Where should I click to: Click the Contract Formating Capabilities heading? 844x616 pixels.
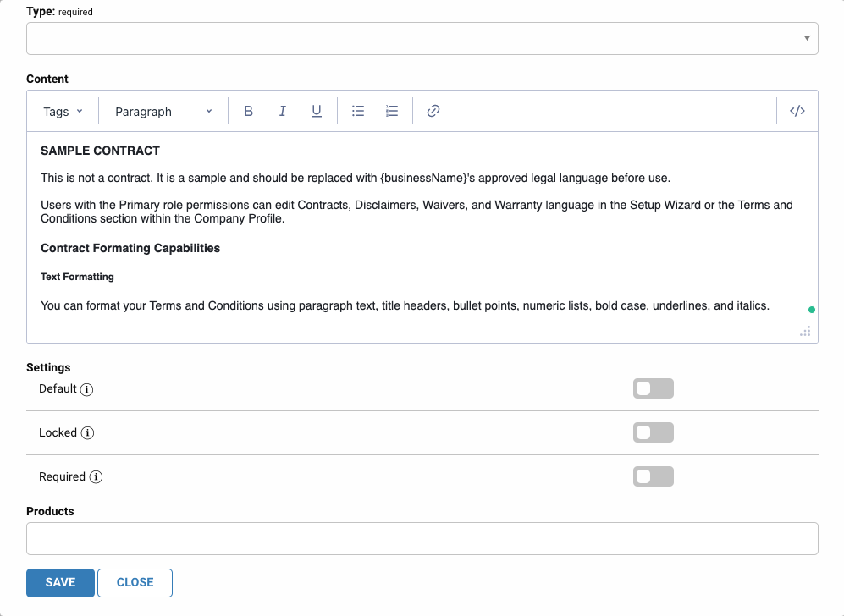tap(130, 248)
